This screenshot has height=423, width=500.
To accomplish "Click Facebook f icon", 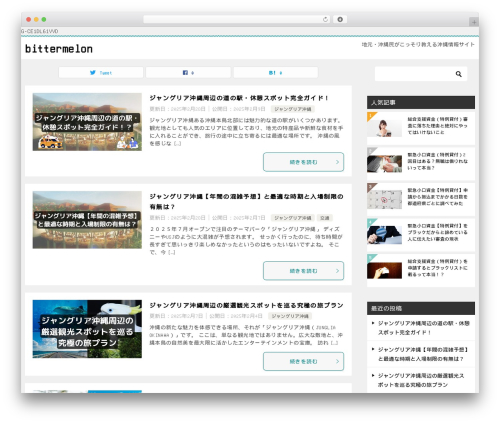I will (185, 72).
